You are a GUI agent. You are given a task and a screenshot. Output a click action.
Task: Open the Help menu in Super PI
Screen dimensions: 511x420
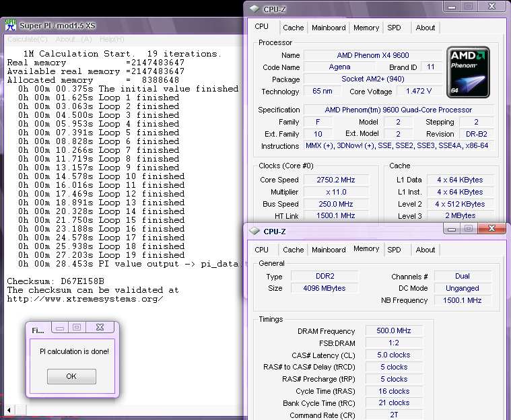click(x=112, y=40)
